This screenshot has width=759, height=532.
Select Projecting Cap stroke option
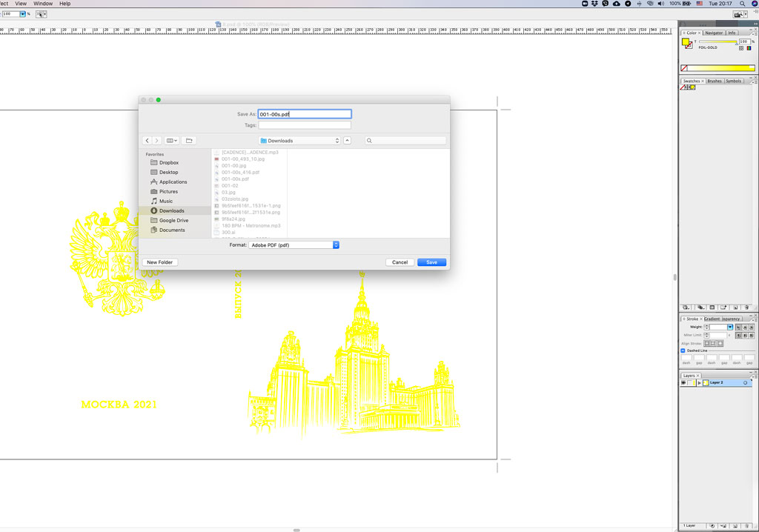point(752,327)
